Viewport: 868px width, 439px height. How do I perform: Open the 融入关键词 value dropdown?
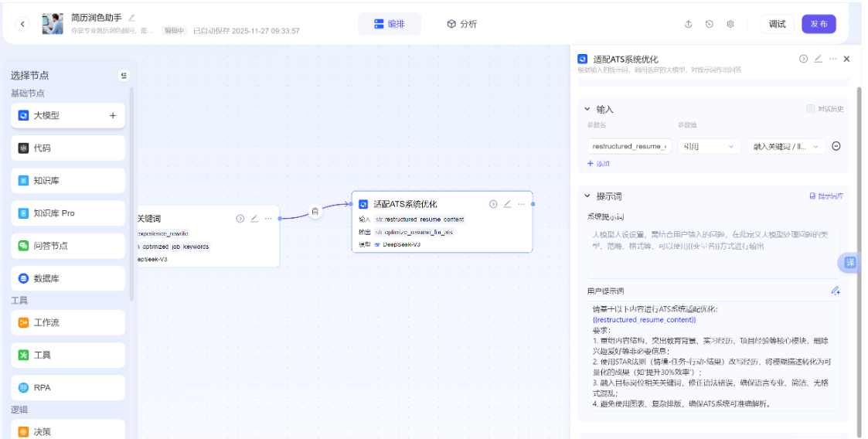tap(785, 146)
